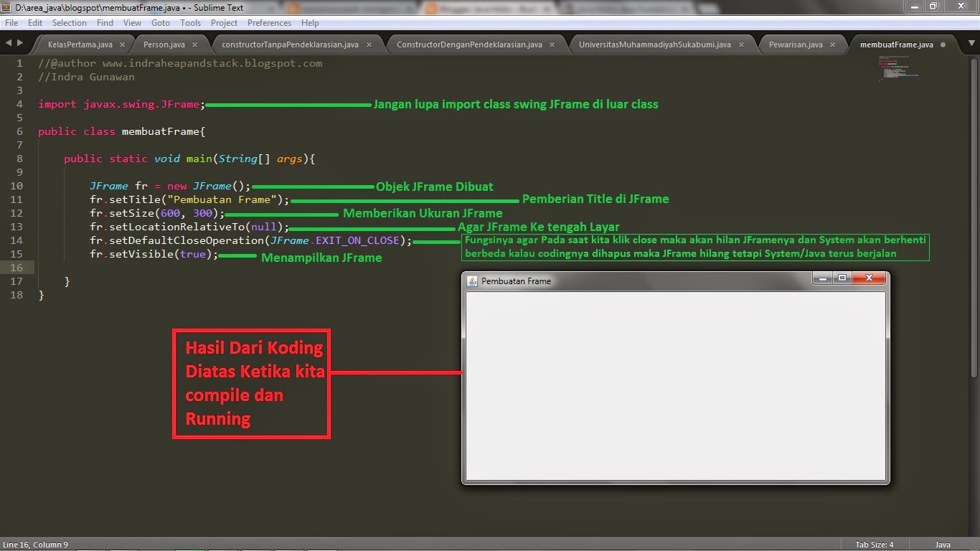980x551 pixels.
Task: Close the constructorTanpaPendeklarasian.java tab
Action: [369, 44]
